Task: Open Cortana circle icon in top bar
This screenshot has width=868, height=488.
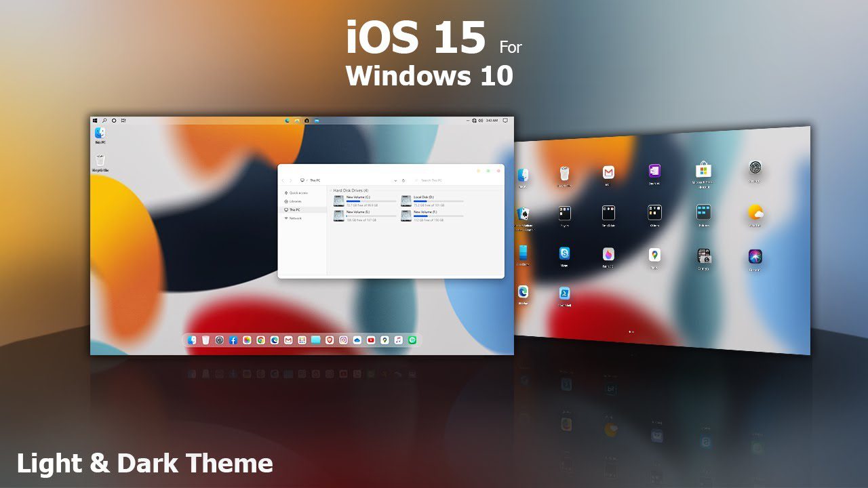Action: pyautogui.click(x=114, y=121)
